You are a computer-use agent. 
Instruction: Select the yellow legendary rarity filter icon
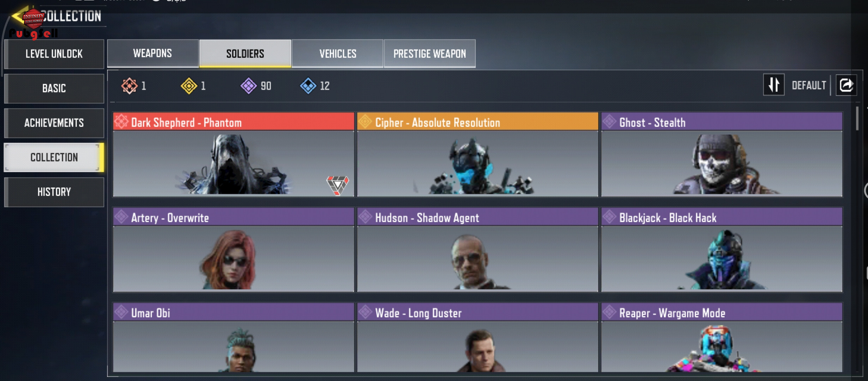[x=189, y=86]
